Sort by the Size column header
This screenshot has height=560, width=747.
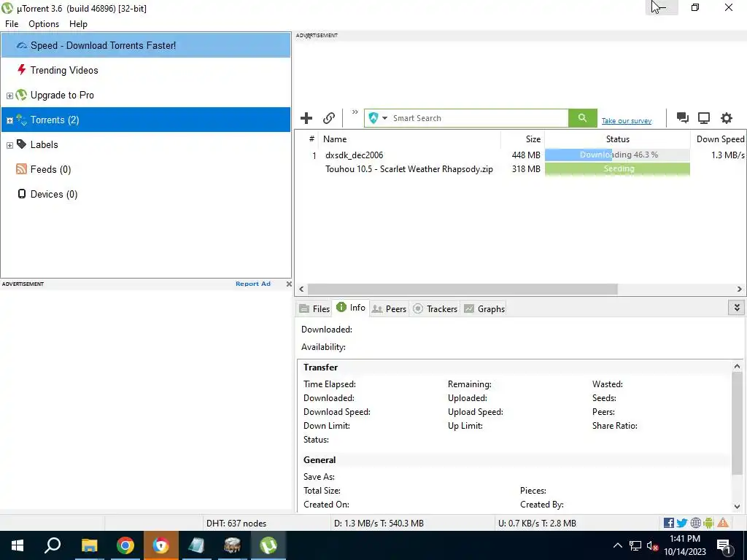point(522,139)
